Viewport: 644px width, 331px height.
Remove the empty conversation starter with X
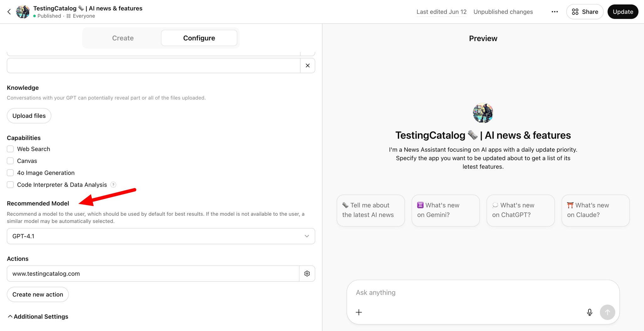308,66
